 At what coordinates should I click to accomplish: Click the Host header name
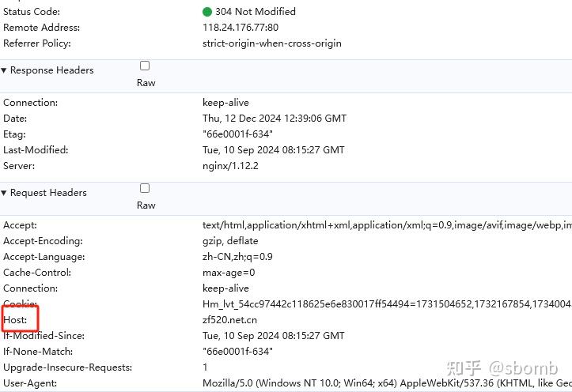coord(15,320)
